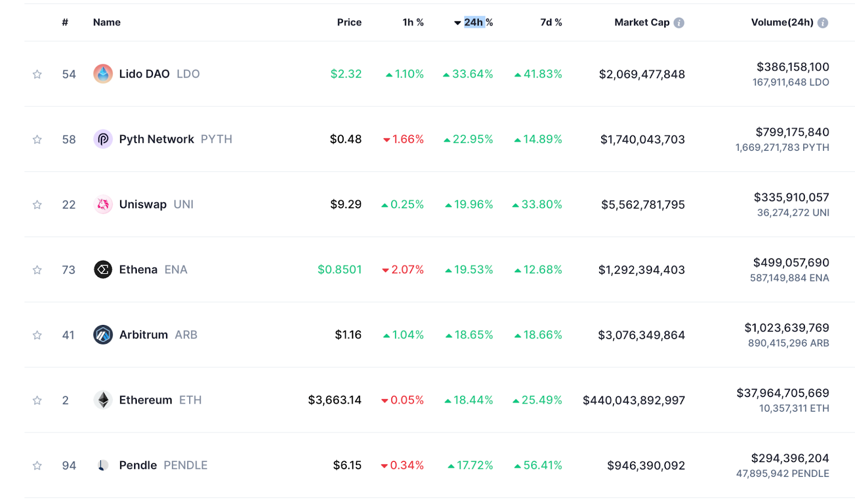Click Lido DAO 24h change 33.64%
This screenshot has width=855, height=504.
468,74
